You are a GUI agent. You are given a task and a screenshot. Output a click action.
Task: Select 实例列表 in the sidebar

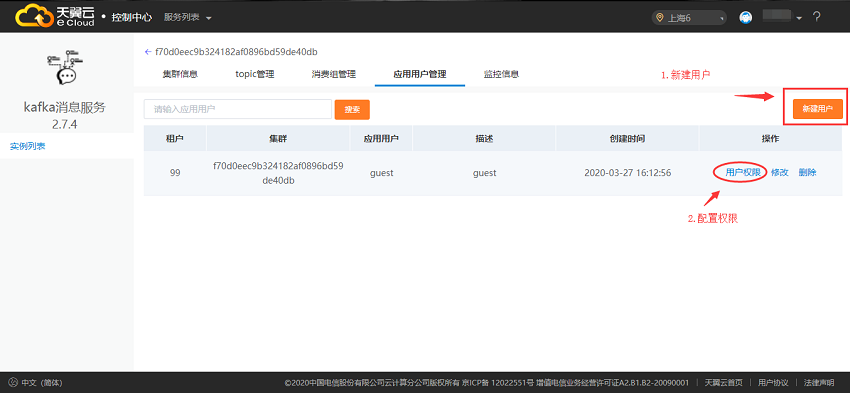click(x=28, y=146)
